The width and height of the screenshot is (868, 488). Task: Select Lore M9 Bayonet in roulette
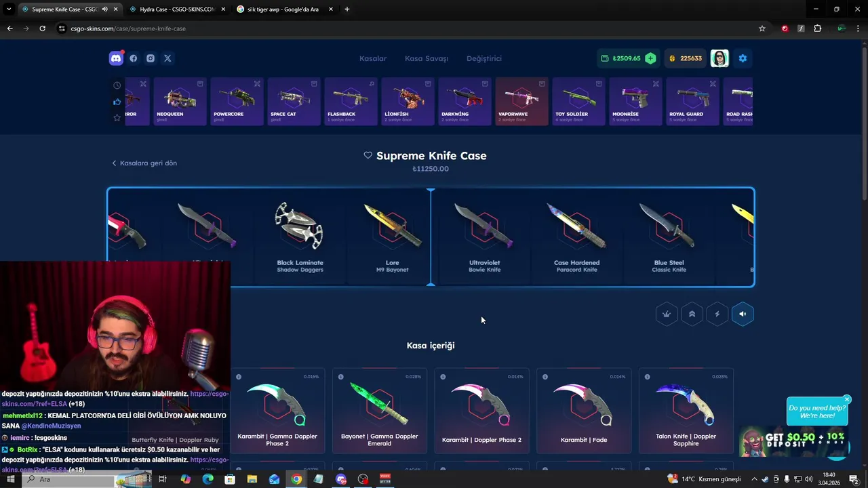click(x=392, y=237)
